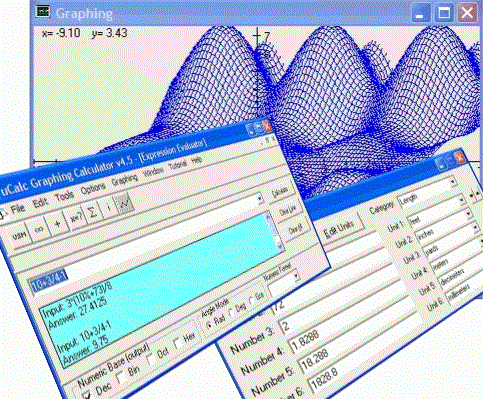Open the Options menu
Screen dimensions: 483x399
pos(93,188)
